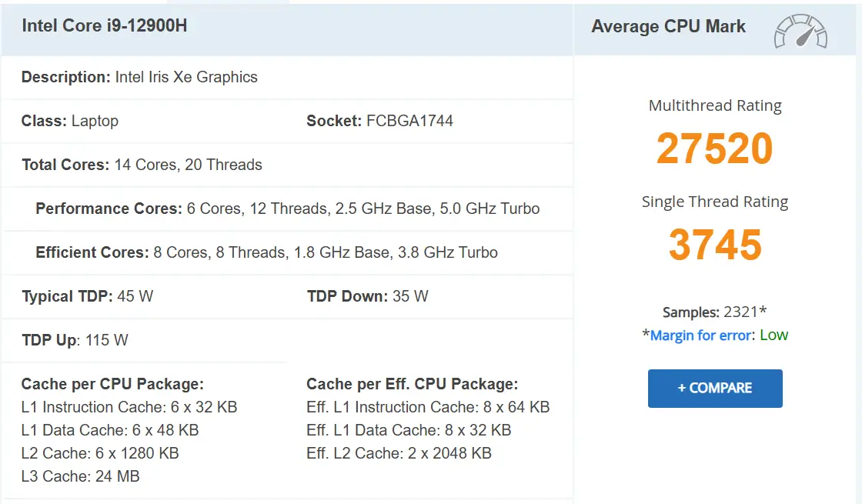Screen dimensions: 862x504
Task: Click the + COMPARE button
Action: pos(715,388)
